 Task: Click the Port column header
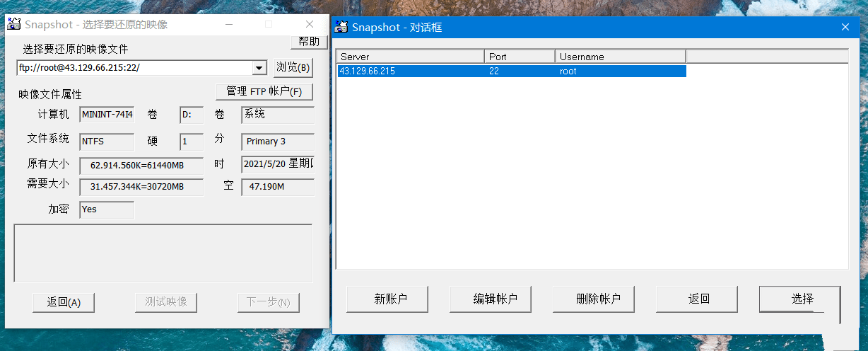tap(520, 57)
